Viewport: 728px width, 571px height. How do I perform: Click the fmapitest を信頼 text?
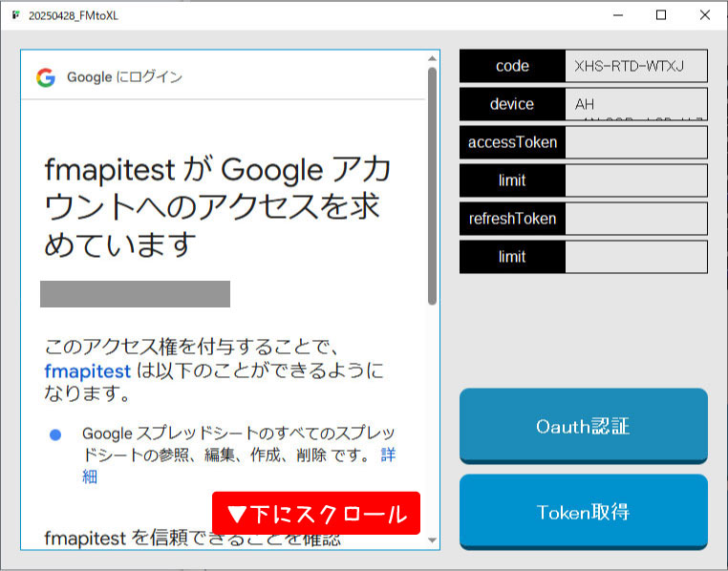tap(192, 539)
